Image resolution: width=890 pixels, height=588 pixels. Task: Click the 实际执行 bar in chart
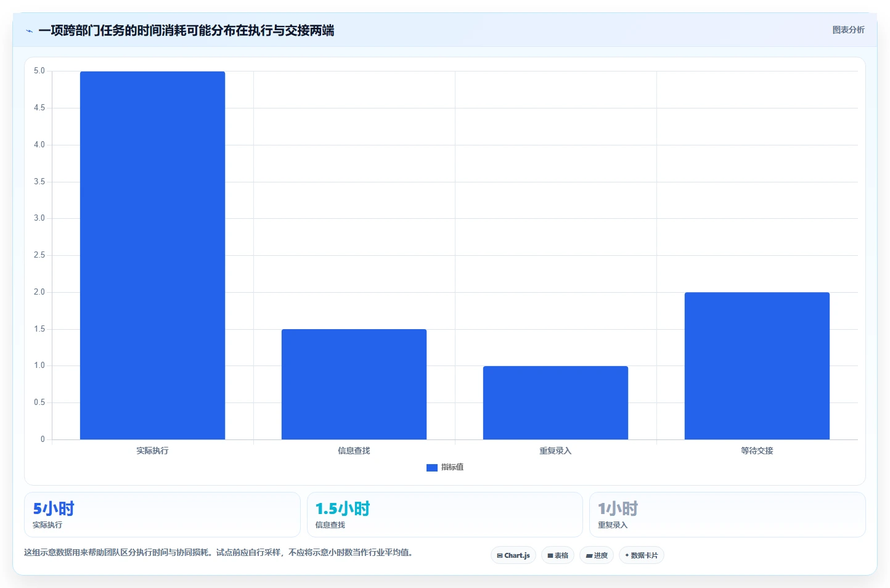coord(152,255)
